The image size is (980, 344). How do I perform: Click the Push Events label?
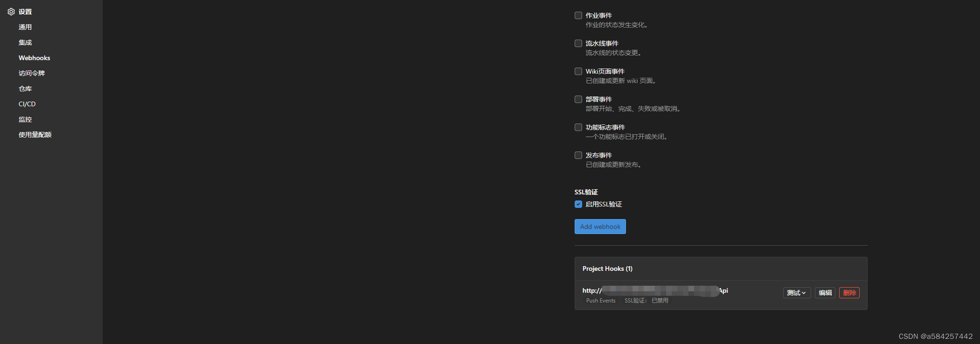pyautogui.click(x=601, y=301)
